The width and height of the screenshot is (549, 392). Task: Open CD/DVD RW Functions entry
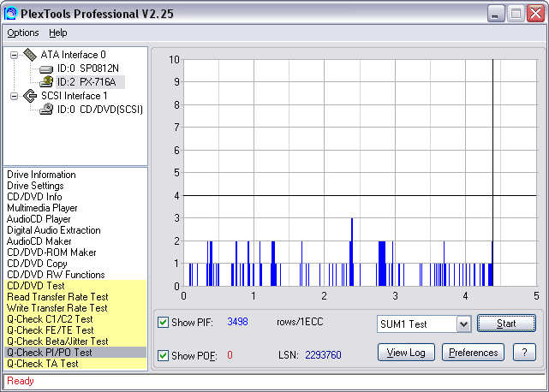pyautogui.click(x=56, y=275)
